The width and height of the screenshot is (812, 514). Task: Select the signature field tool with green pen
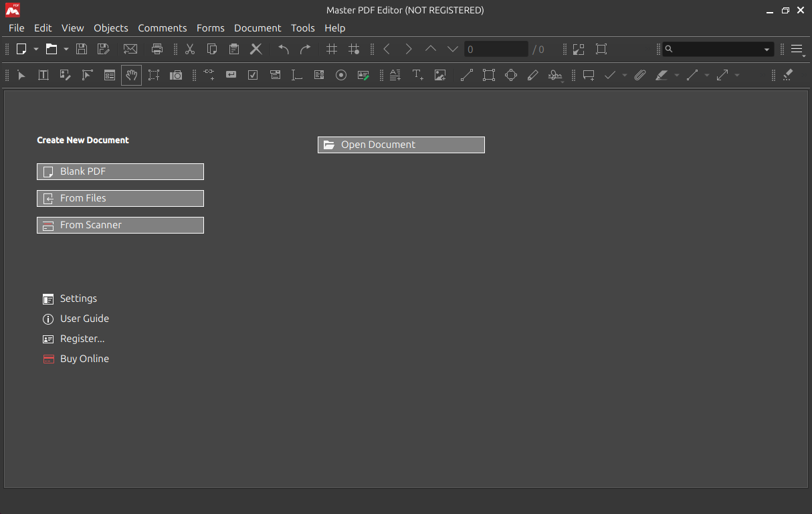coord(363,76)
